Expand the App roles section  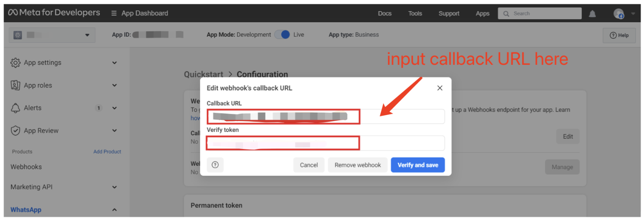click(x=115, y=85)
